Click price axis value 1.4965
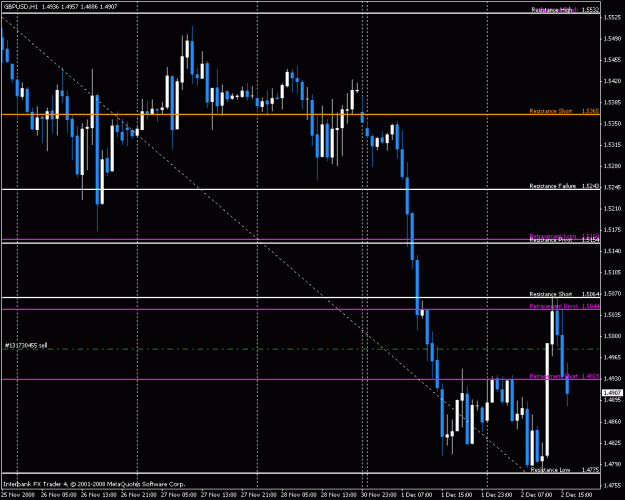Screen dimensions: 625x500 tap(612, 357)
